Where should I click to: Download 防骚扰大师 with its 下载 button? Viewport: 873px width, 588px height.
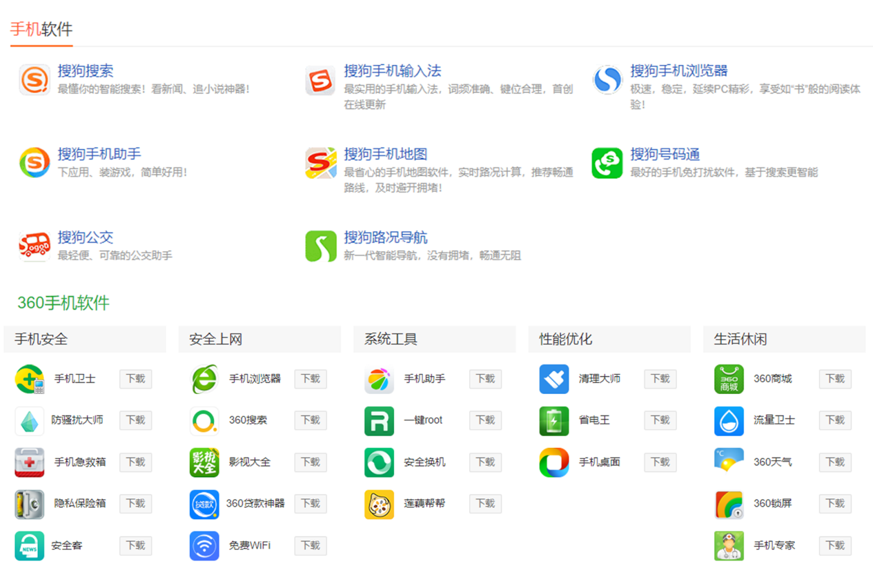(x=136, y=420)
